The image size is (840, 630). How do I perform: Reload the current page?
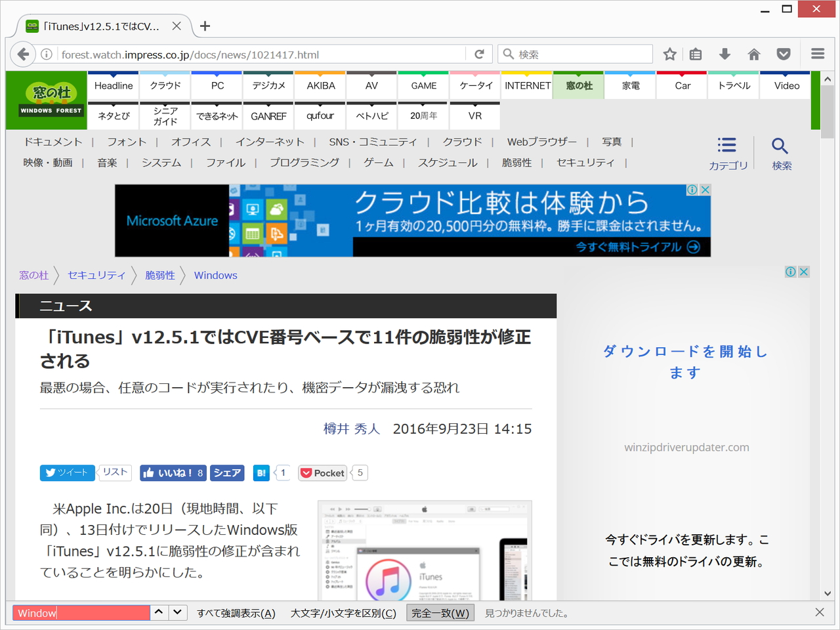click(479, 54)
